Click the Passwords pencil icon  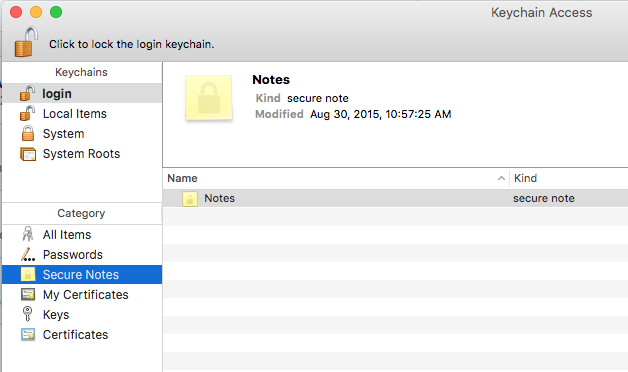pos(28,254)
